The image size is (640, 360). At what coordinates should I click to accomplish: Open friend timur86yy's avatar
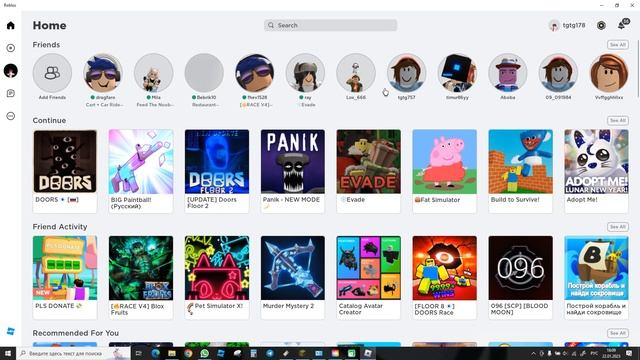pos(457,73)
